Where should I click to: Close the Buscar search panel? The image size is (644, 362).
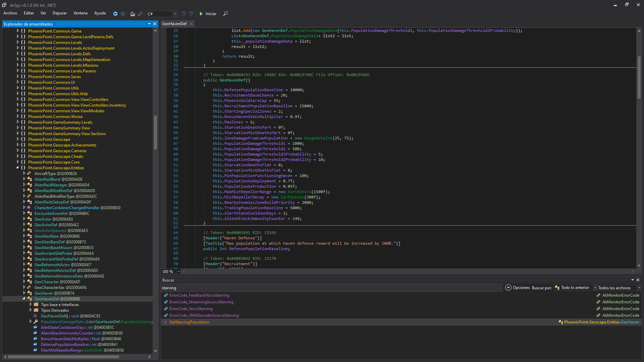click(638, 280)
